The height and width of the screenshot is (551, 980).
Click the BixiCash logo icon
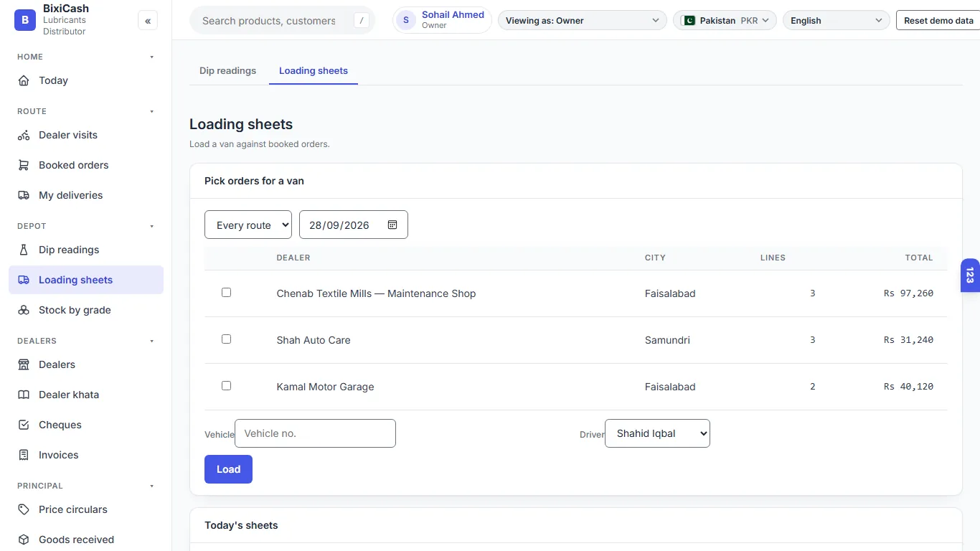[25, 20]
